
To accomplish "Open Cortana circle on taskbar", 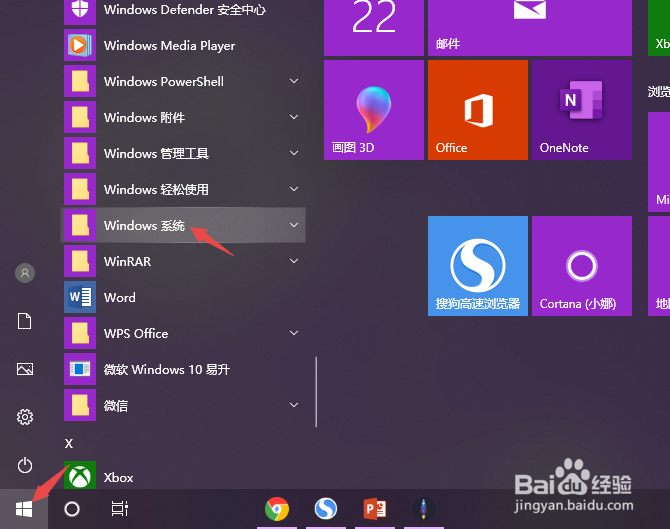I will (72, 509).
